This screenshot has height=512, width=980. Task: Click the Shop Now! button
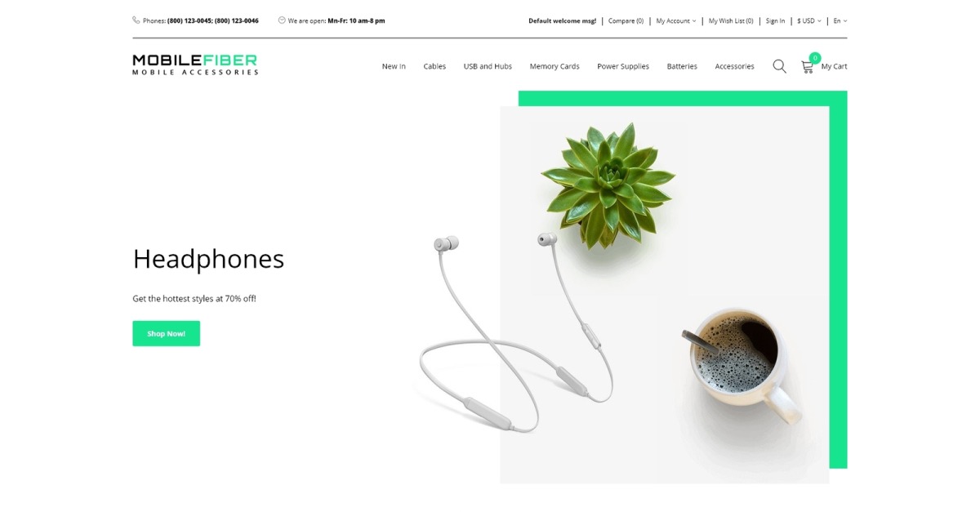tap(166, 333)
